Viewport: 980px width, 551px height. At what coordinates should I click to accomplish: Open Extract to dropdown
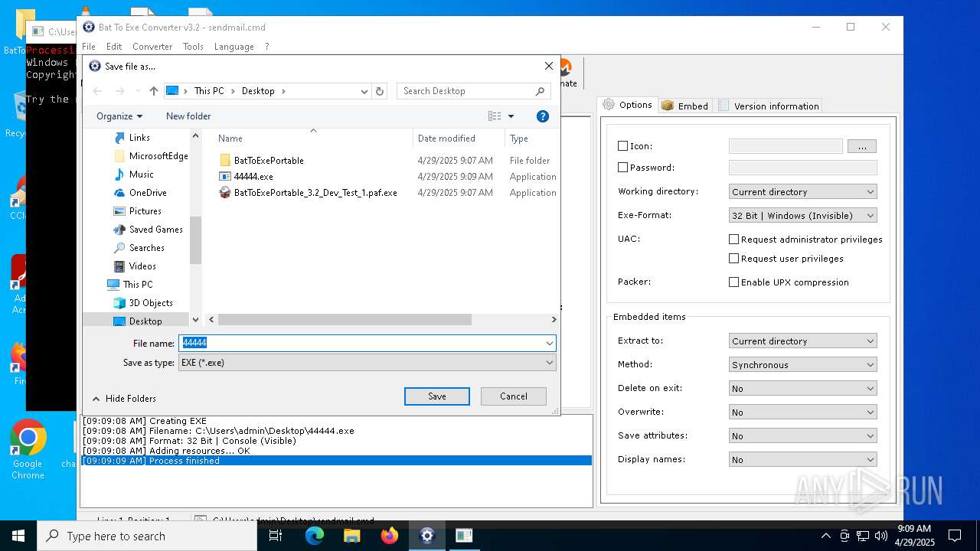pos(802,341)
